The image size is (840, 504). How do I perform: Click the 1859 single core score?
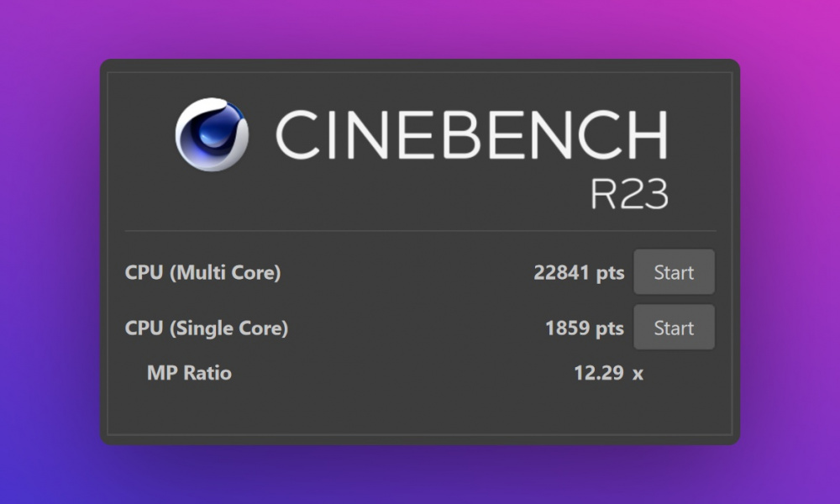[567, 328]
